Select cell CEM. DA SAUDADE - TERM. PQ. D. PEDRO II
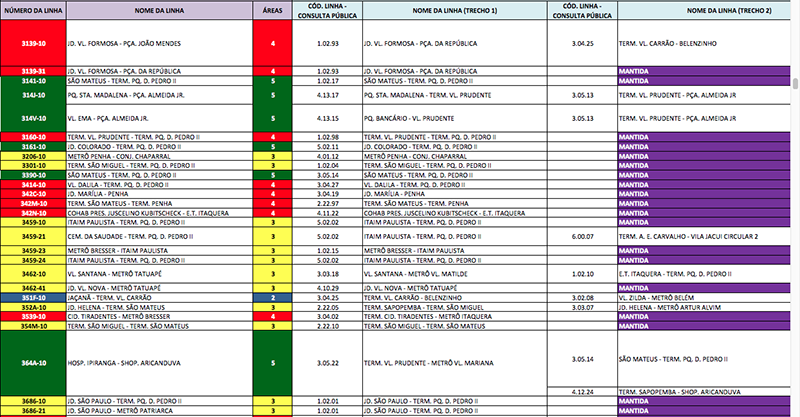This screenshot has width=800, height=417. [159, 237]
